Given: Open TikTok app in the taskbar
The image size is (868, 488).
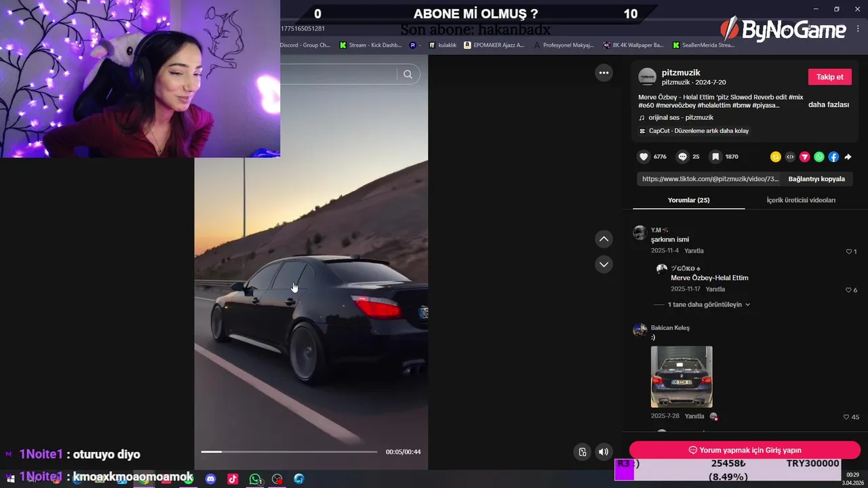Looking at the screenshot, I should click(233, 479).
